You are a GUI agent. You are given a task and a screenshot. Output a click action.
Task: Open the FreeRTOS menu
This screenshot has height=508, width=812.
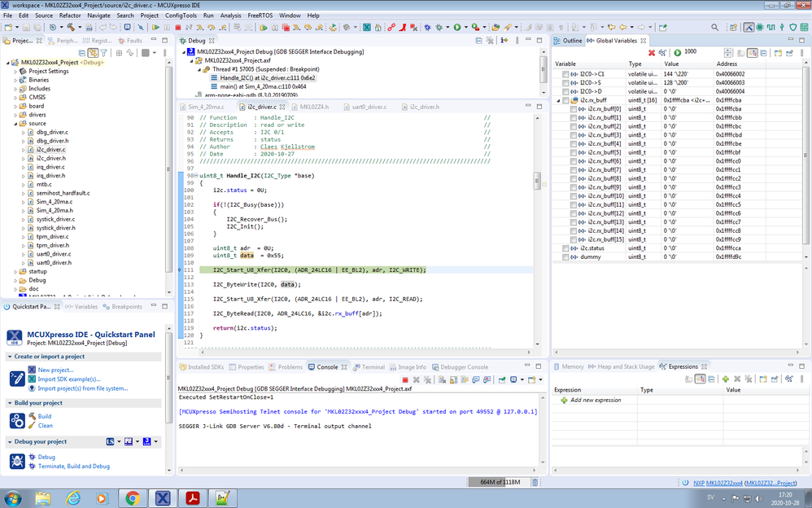click(x=260, y=15)
